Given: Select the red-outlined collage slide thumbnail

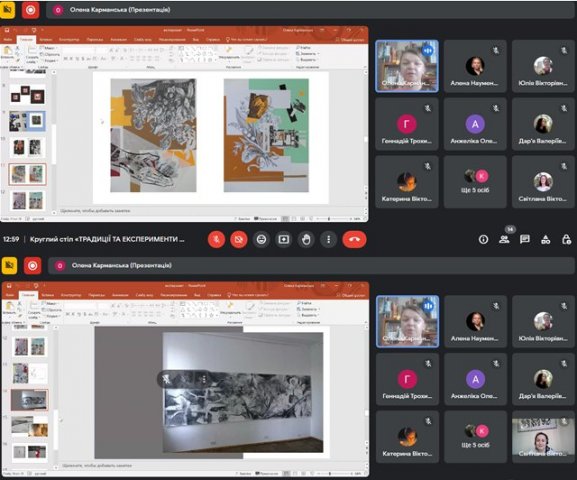Looking at the screenshot, I should [28, 174].
